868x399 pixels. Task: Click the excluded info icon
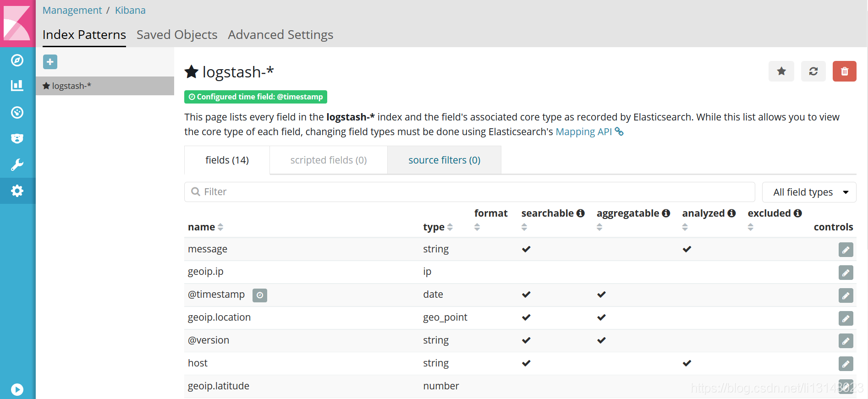pos(798,213)
